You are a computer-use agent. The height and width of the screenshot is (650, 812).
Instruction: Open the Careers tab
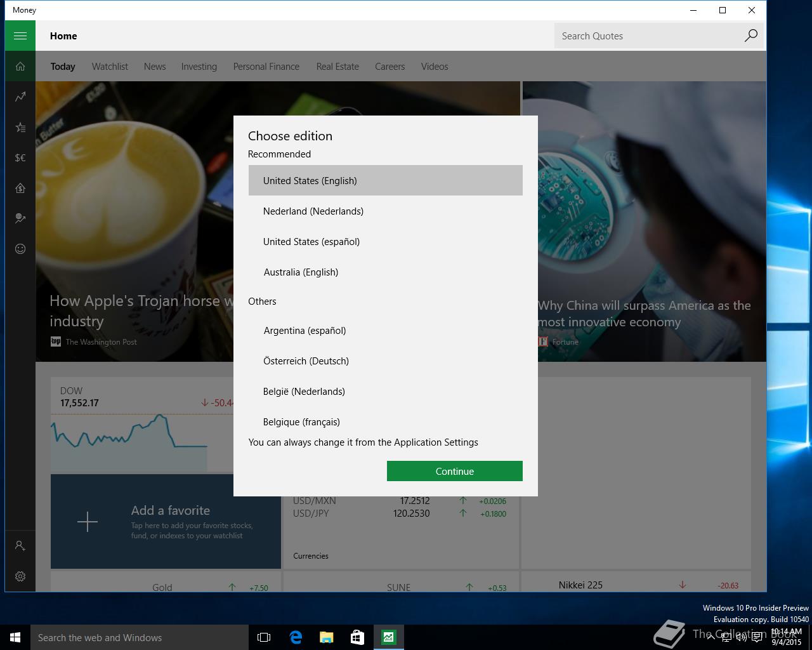(390, 66)
